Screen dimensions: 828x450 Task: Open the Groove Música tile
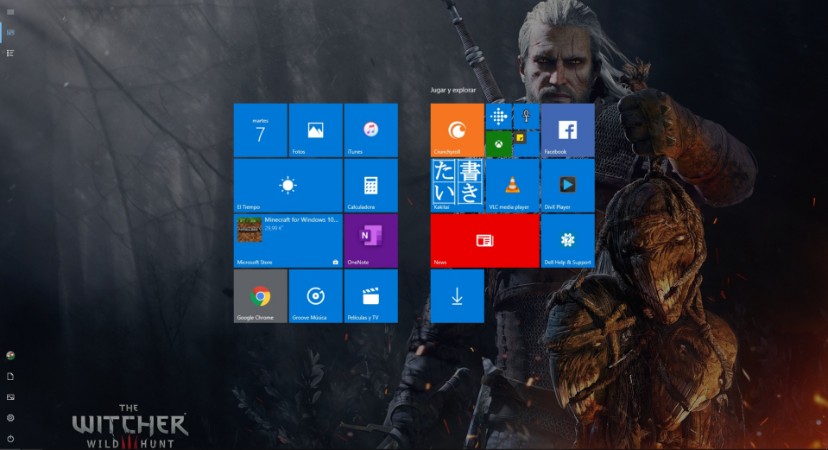coord(316,296)
